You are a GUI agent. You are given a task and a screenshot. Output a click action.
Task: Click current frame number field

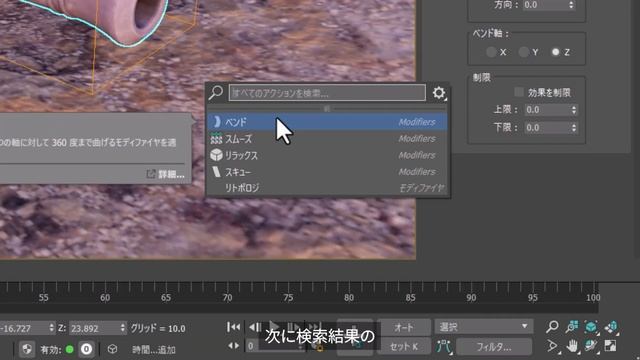click(x=272, y=346)
